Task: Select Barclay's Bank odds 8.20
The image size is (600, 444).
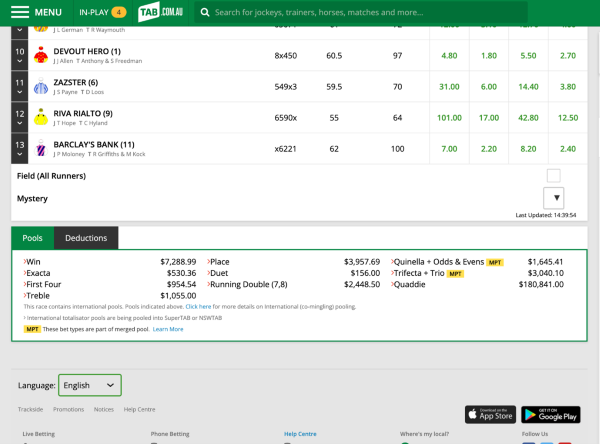Action: (528, 149)
